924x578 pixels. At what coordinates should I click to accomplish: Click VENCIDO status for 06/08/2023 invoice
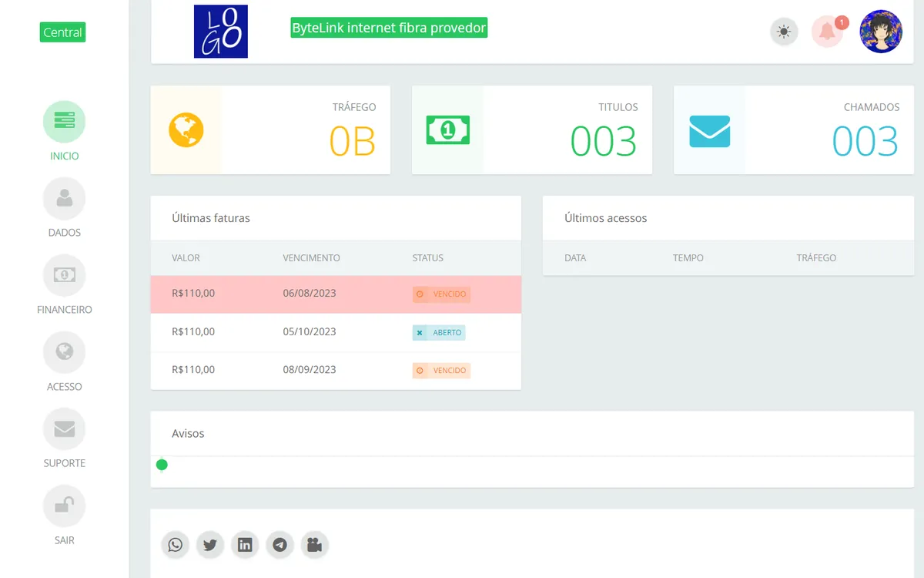click(x=441, y=294)
